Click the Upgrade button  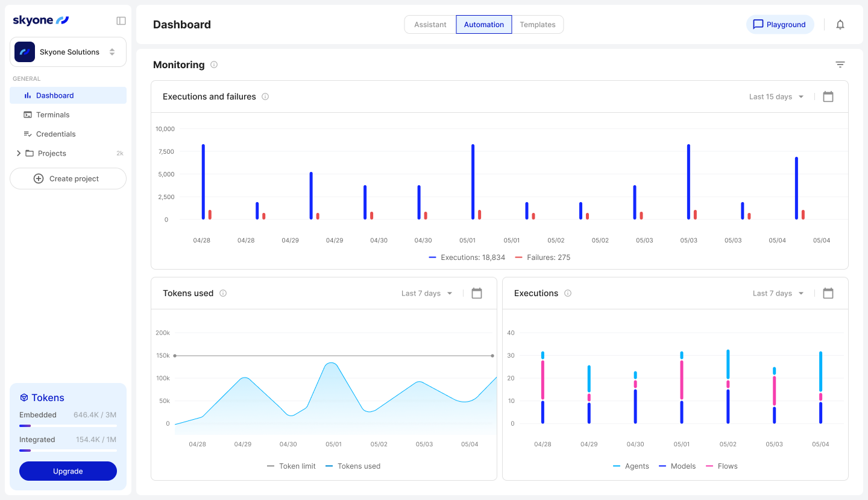tap(68, 471)
